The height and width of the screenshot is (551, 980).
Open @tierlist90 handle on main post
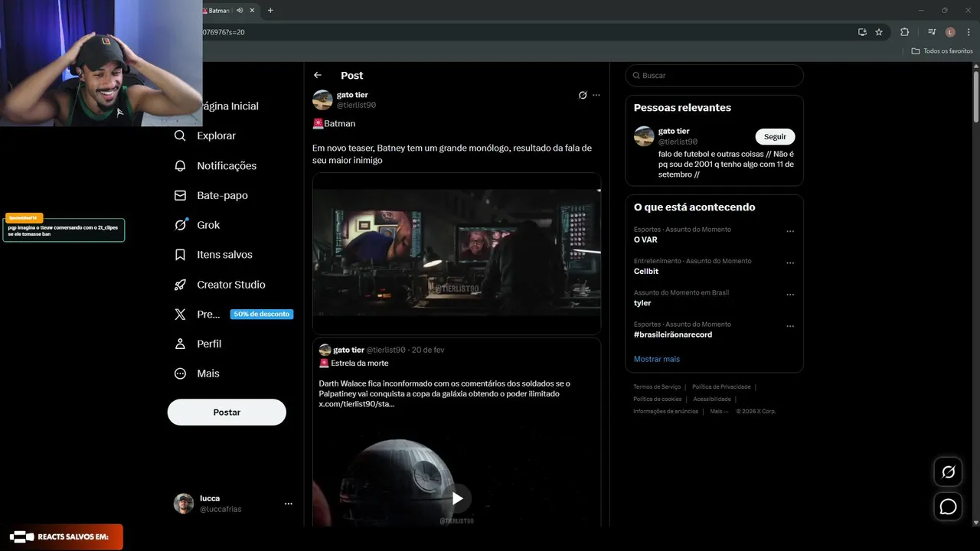coord(356,105)
